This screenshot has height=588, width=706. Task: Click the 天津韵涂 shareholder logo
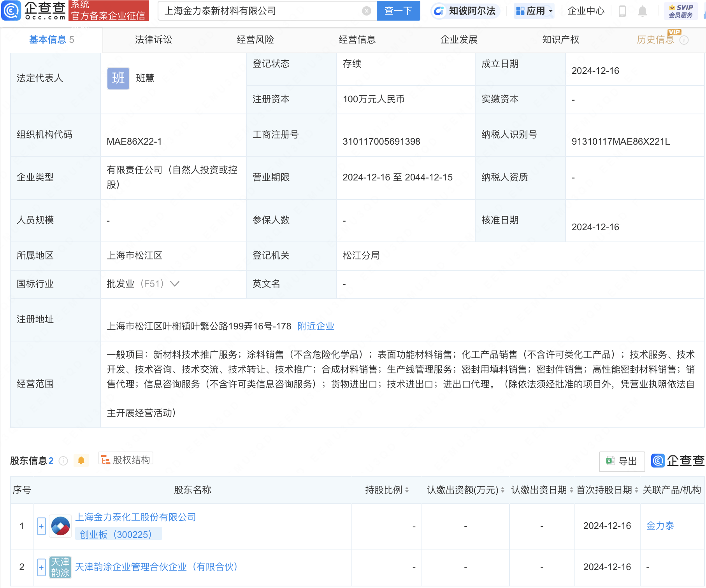coord(60,567)
